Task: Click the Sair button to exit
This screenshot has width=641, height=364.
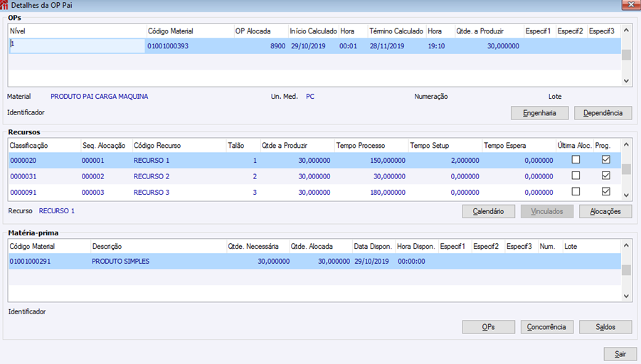Action: pos(620,354)
